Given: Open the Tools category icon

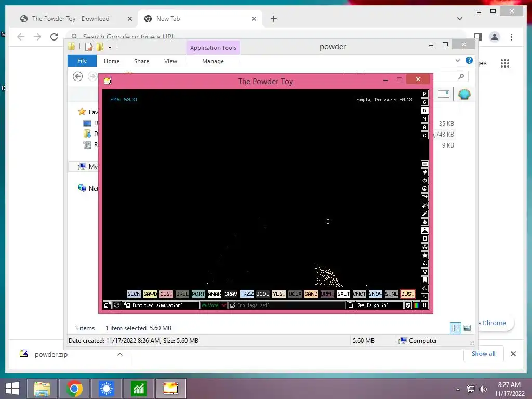Looking at the screenshot, I should (x=424, y=272).
